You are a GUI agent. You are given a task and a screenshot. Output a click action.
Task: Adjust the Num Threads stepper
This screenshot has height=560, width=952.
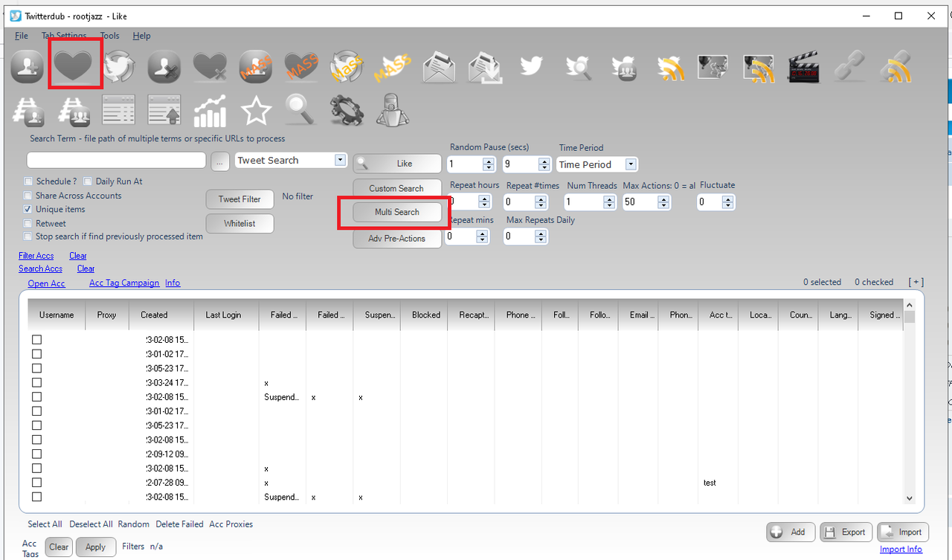click(610, 202)
